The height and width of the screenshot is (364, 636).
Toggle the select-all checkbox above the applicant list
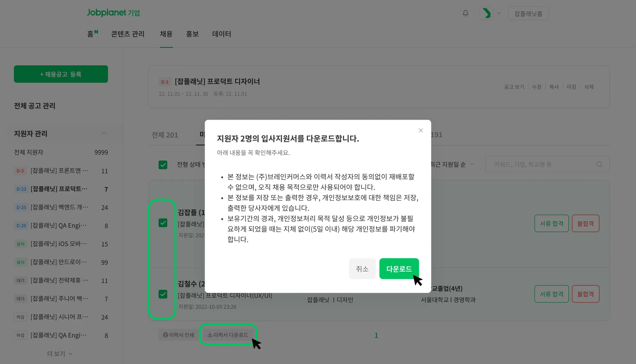[x=163, y=165]
